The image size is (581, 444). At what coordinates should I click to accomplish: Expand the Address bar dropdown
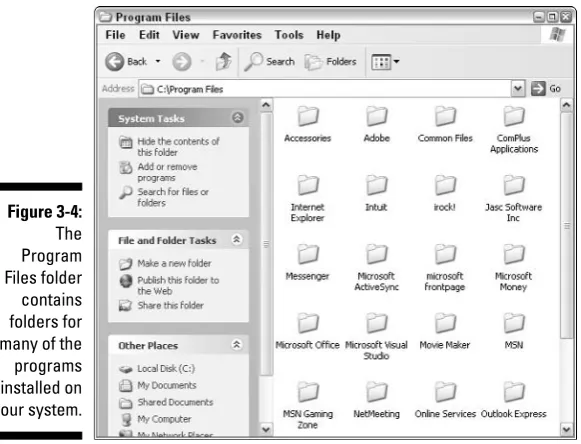click(518, 89)
